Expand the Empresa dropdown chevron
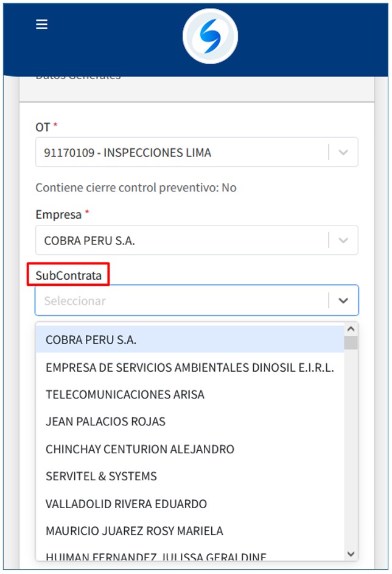The height and width of the screenshot is (574, 392). [343, 241]
